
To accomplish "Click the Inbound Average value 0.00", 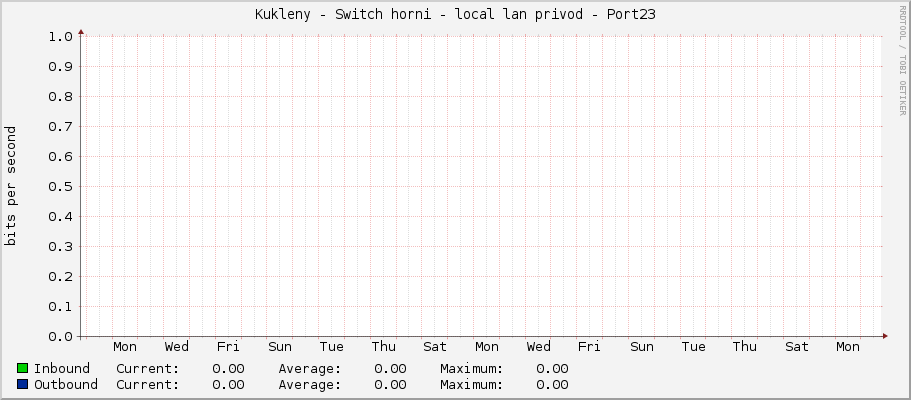I will 390,369.
